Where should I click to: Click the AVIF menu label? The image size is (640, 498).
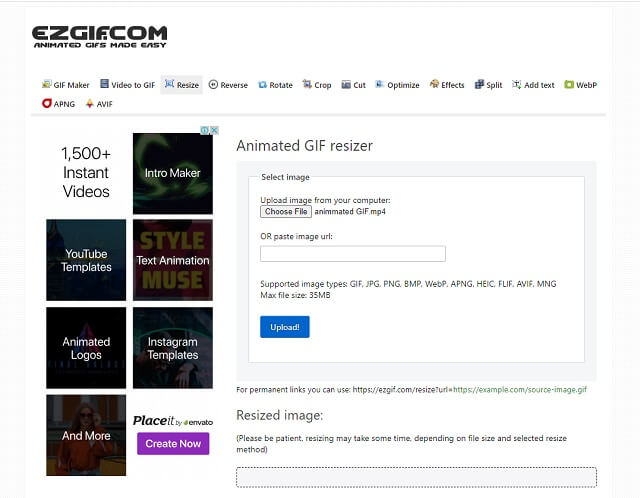pyautogui.click(x=104, y=104)
